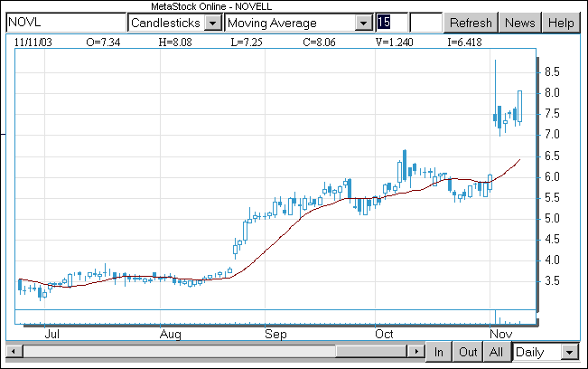588x369 pixels.
Task: Click the 8.0 price axis label
Action: click(552, 93)
